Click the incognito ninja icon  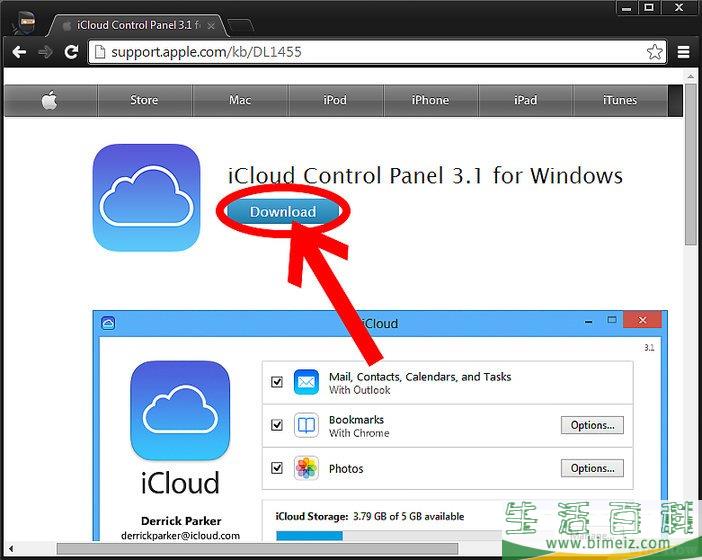[24, 23]
